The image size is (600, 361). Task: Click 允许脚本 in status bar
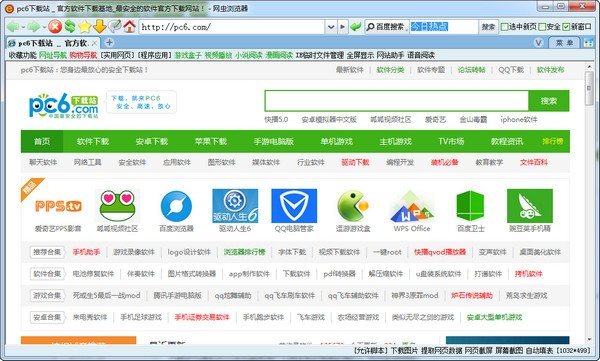370,350
